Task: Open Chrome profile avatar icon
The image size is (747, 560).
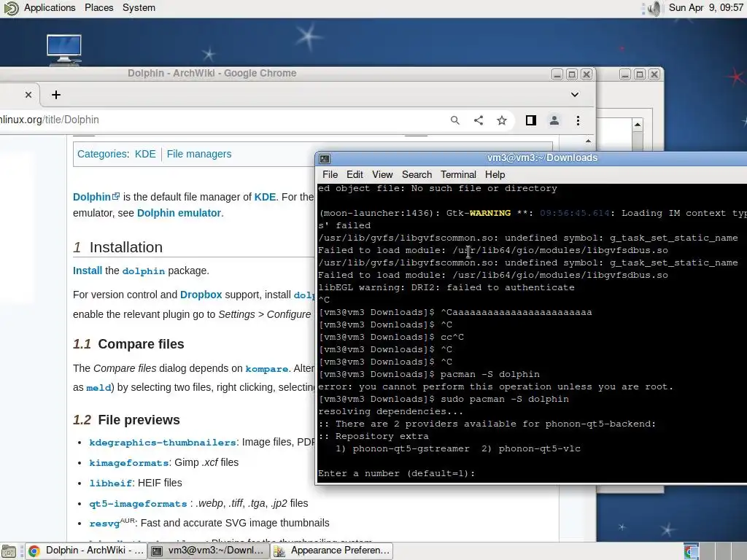Action: (554, 120)
